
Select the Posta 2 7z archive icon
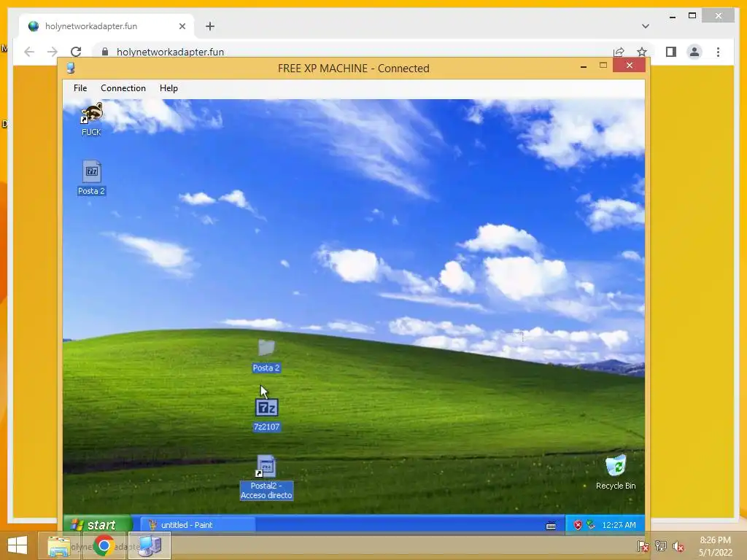[x=91, y=171]
